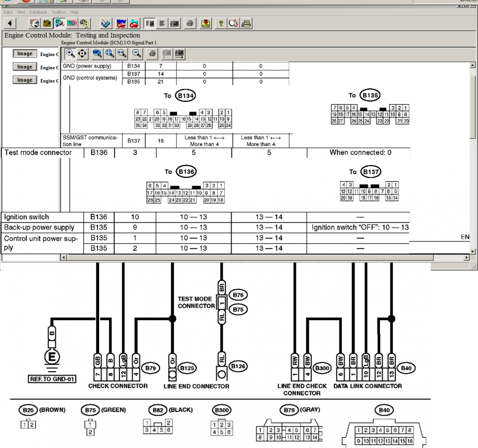Click the 'REF.TO GND-01' box

coord(52,379)
